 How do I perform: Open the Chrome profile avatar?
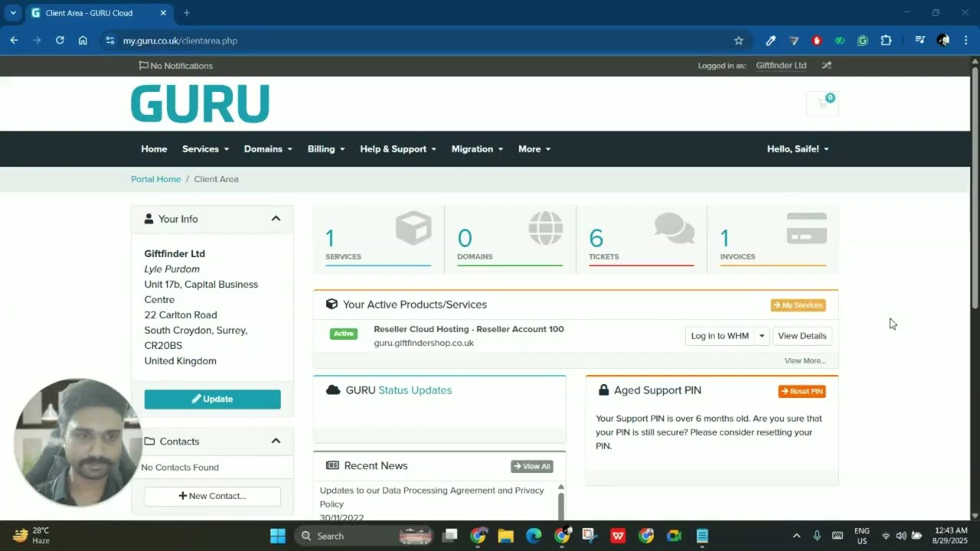click(943, 41)
